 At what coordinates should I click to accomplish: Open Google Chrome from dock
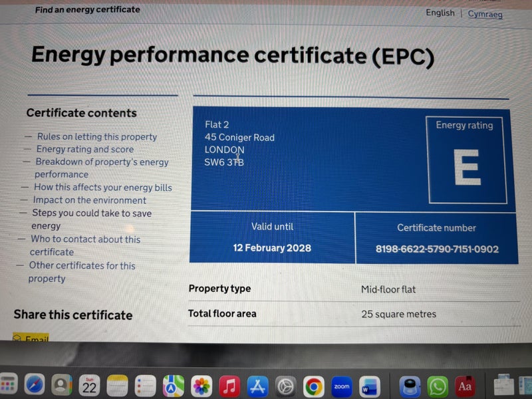tap(313, 384)
